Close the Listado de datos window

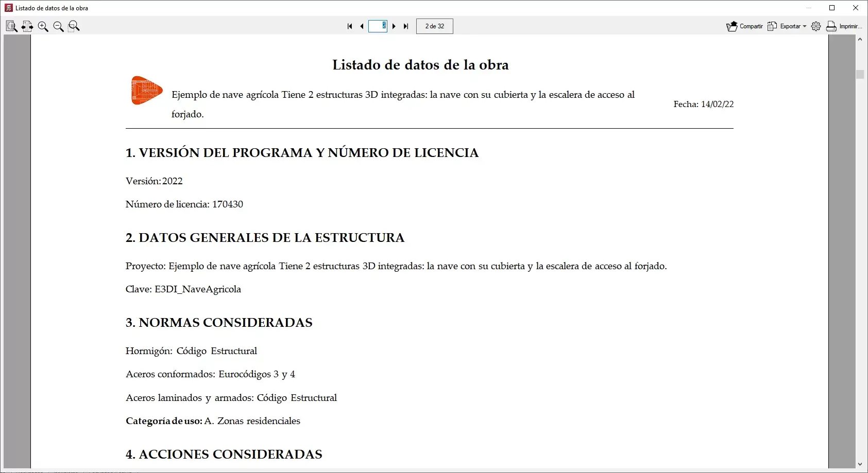(x=856, y=8)
